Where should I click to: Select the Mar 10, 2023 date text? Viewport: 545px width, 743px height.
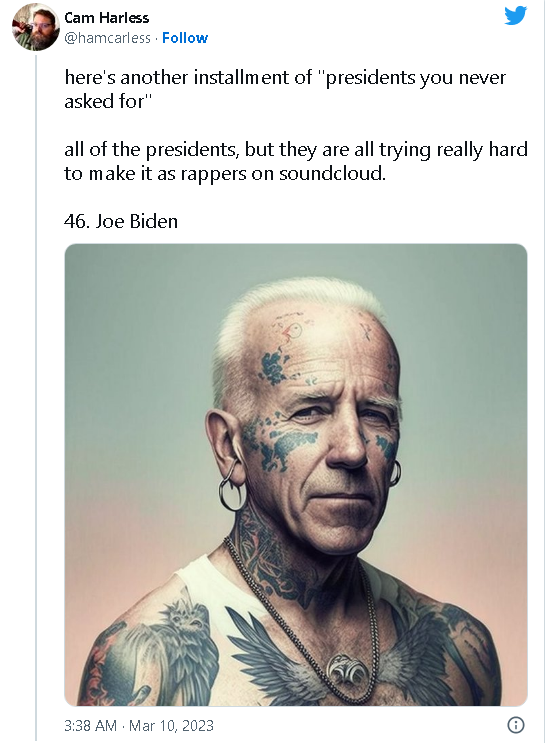pyautogui.click(x=171, y=725)
